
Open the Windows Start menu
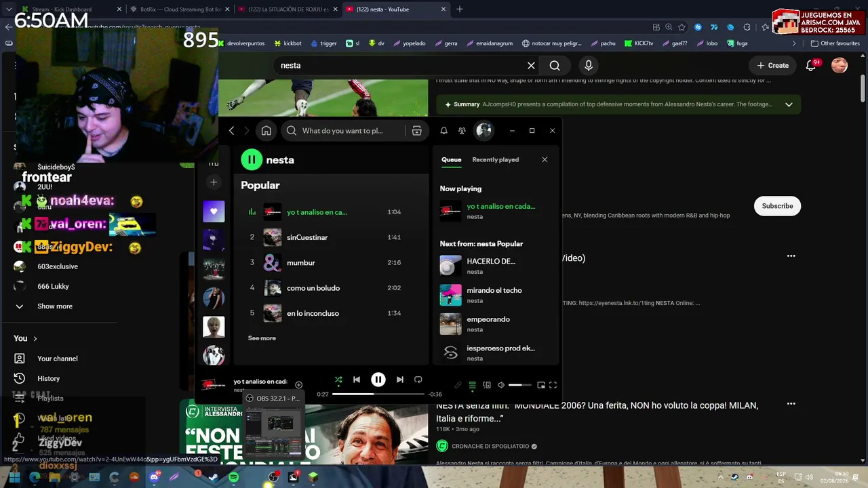14,477
